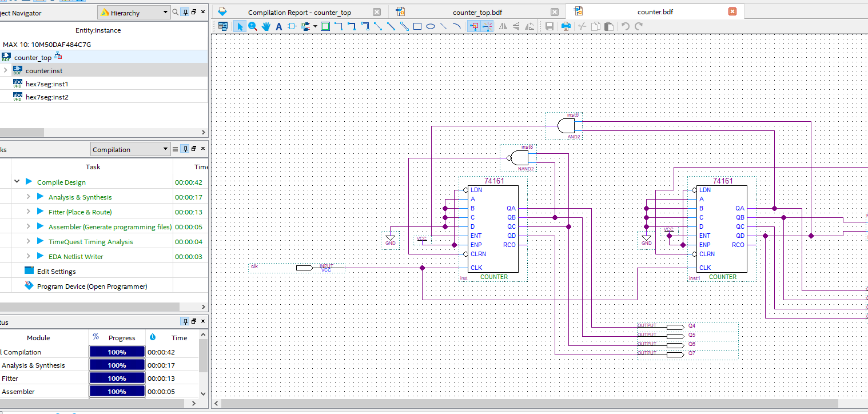Image resolution: width=868 pixels, height=414 pixels.
Task: Select the Selection pointer tool
Action: pyautogui.click(x=240, y=26)
